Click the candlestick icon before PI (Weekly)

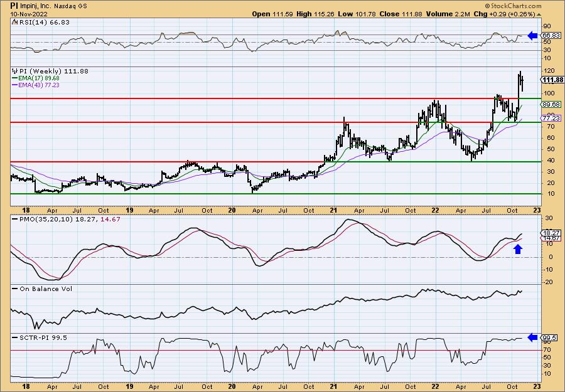[x=14, y=72]
